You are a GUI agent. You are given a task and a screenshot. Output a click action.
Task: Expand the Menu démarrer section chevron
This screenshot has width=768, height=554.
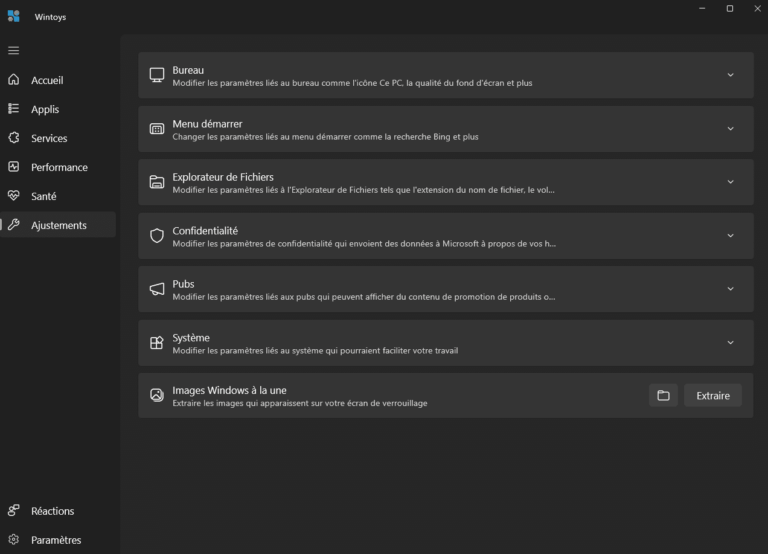tap(730, 129)
